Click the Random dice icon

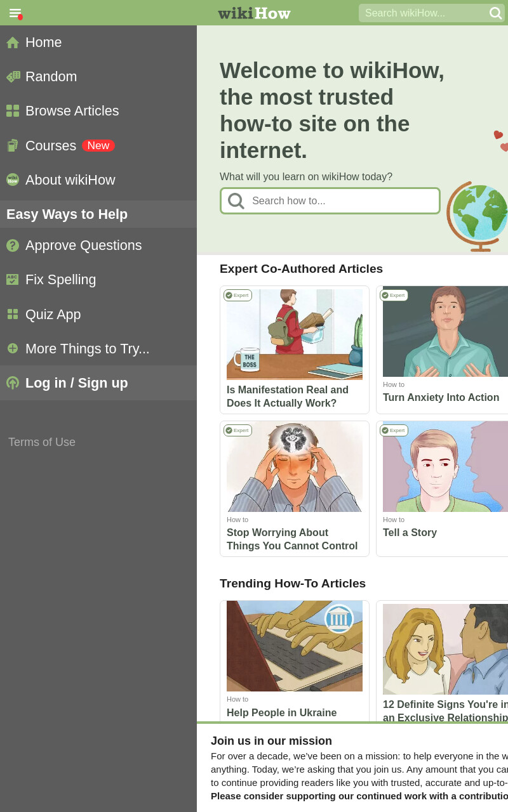coord(13,77)
